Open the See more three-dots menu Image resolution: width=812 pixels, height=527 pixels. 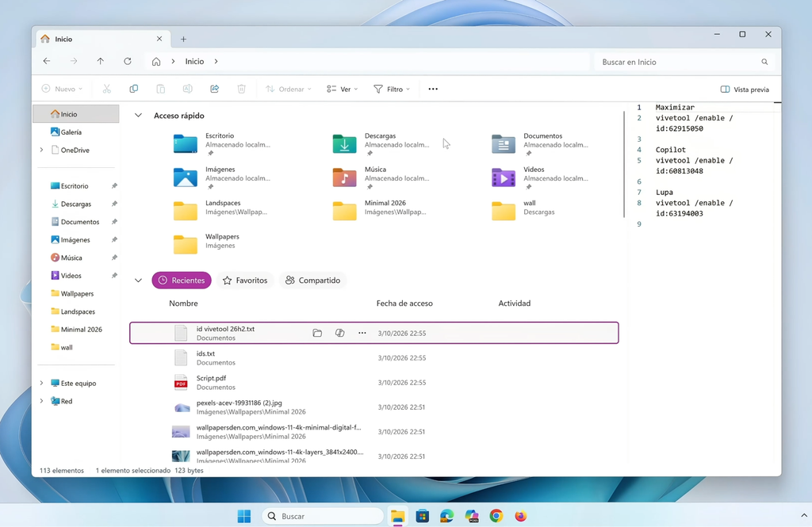click(433, 89)
